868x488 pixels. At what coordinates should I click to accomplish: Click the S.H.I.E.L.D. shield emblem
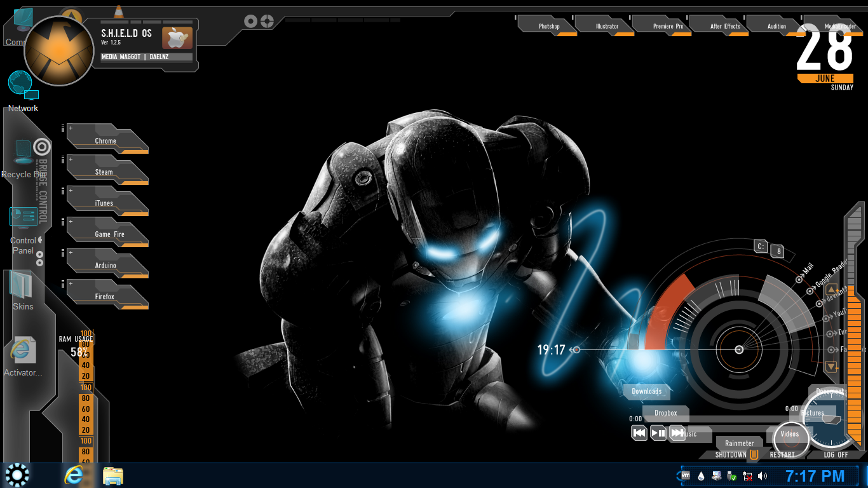click(x=58, y=49)
